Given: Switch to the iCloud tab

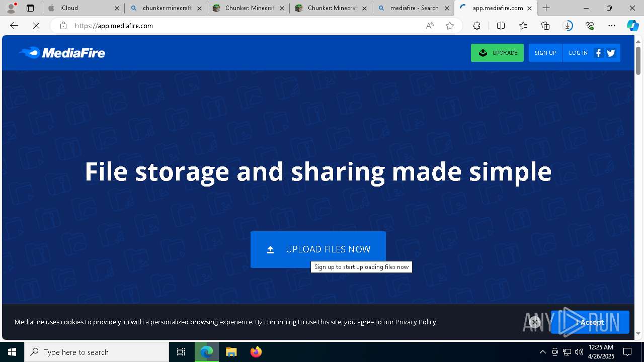Looking at the screenshot, I should point(83,8).
